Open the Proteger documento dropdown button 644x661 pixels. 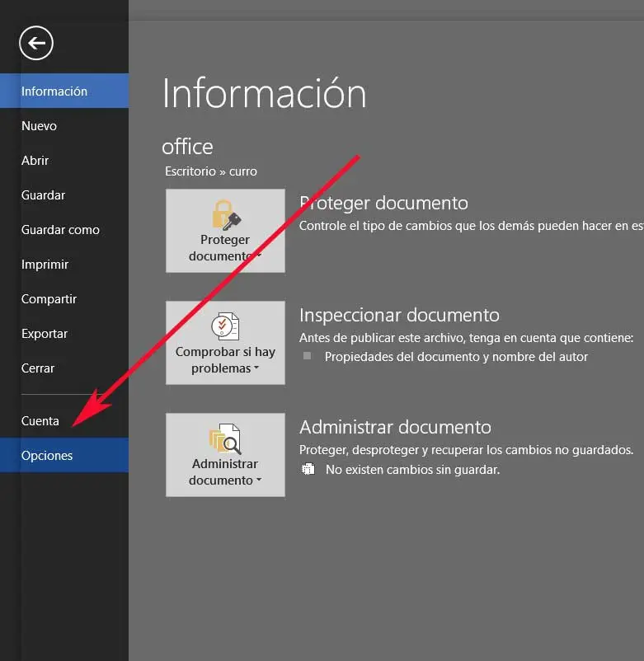click(x=225, y=231)
